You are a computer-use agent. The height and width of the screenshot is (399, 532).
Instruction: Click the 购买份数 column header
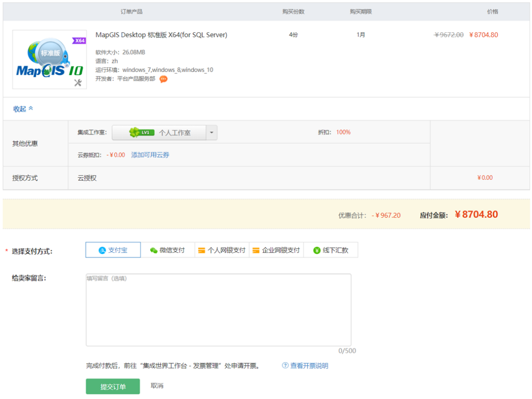point(293,12)
